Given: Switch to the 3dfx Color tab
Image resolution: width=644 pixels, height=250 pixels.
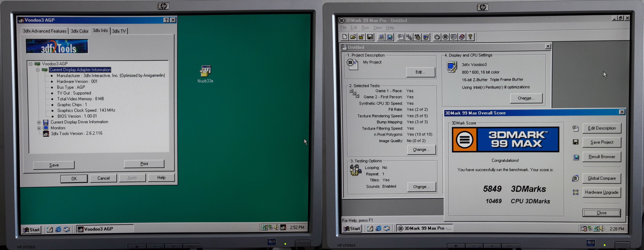Looking at the screenshot, I should pyautogui.click(x=79, y=31).
